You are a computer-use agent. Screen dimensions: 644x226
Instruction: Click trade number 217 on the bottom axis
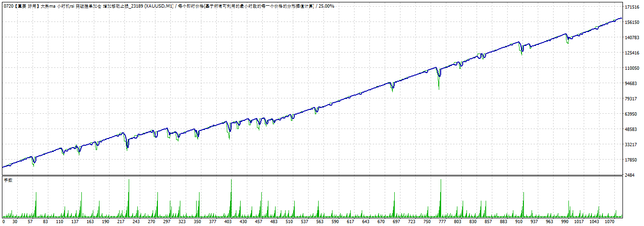coord(121,222)
